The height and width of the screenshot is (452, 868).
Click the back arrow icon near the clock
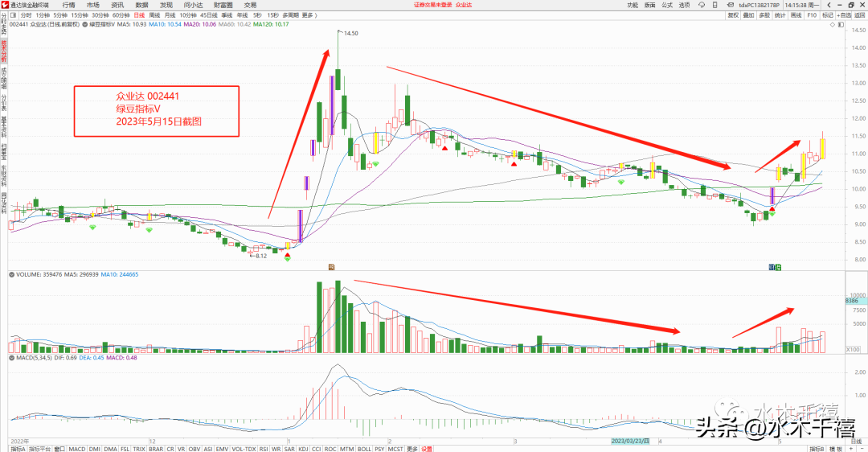click(829, 5)
